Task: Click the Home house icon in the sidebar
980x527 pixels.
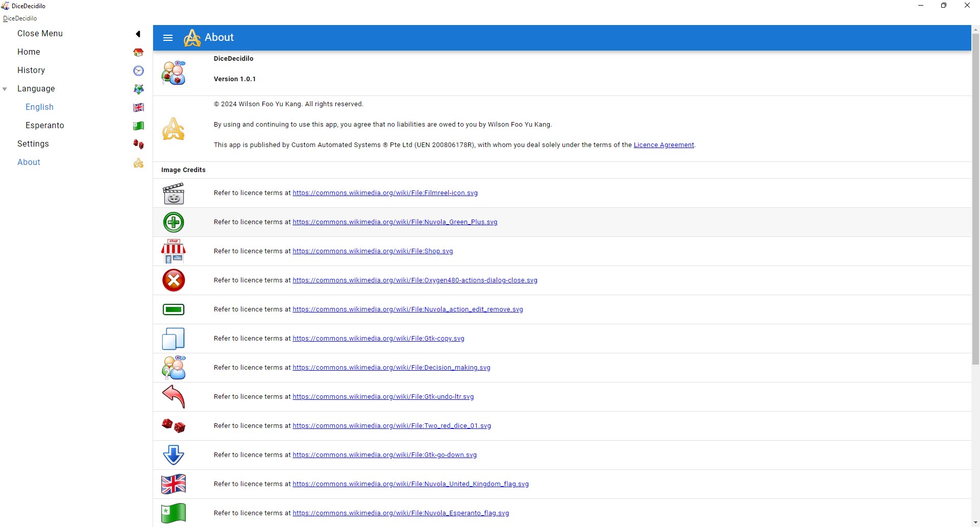Action: pyautogui.click(x=138, y=52)
